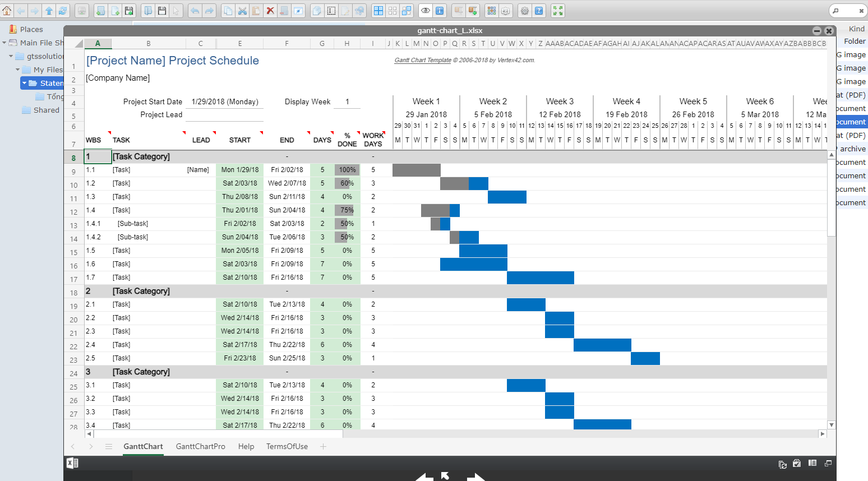The width and height of the screenshot is (868, 481).
Task: Click the sheet list hamburger icon
Action: coord(109,446)
